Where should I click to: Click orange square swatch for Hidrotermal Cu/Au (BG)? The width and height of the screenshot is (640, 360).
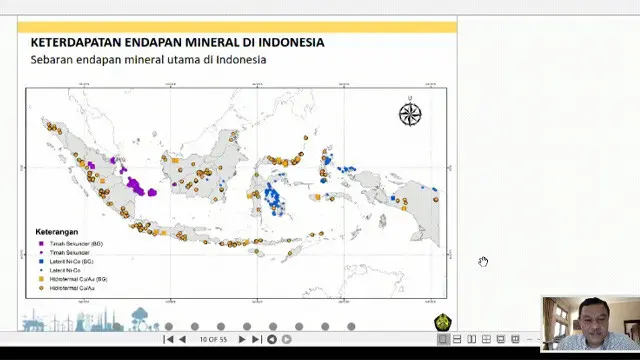pyautogui.click(x=41, y=279)
